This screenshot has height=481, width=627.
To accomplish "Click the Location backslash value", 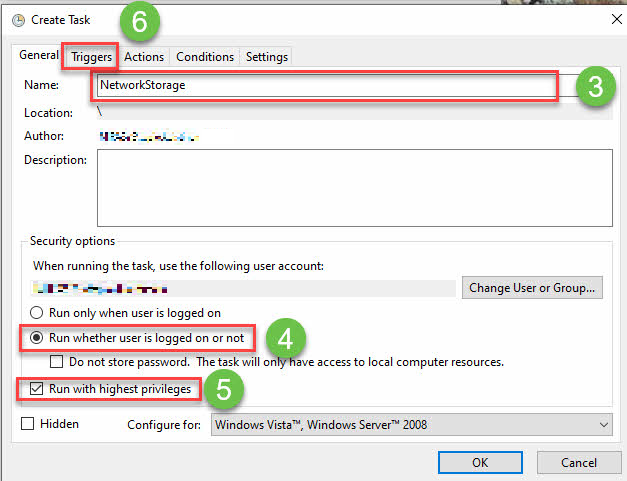I will point(100,112).
